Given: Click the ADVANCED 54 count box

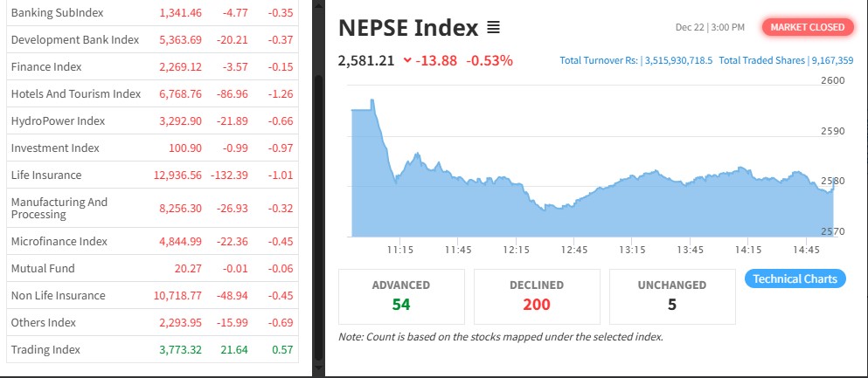Looking at the screenshot, I should point(401,296).
